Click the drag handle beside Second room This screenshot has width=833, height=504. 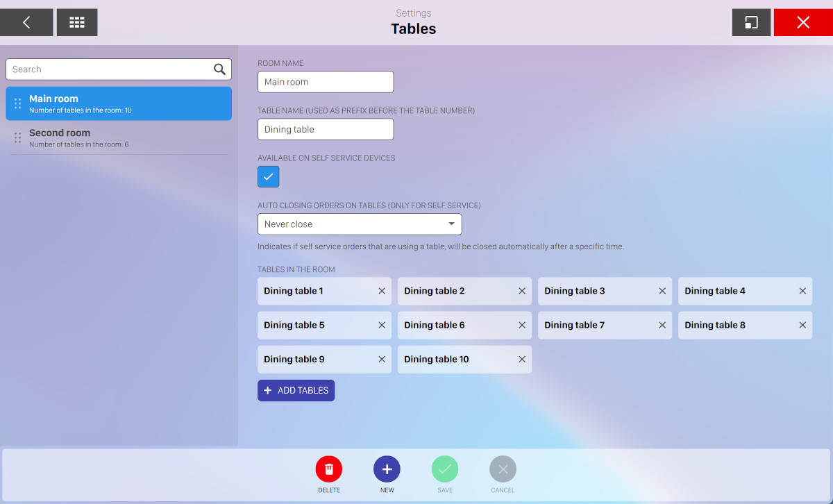18,137
